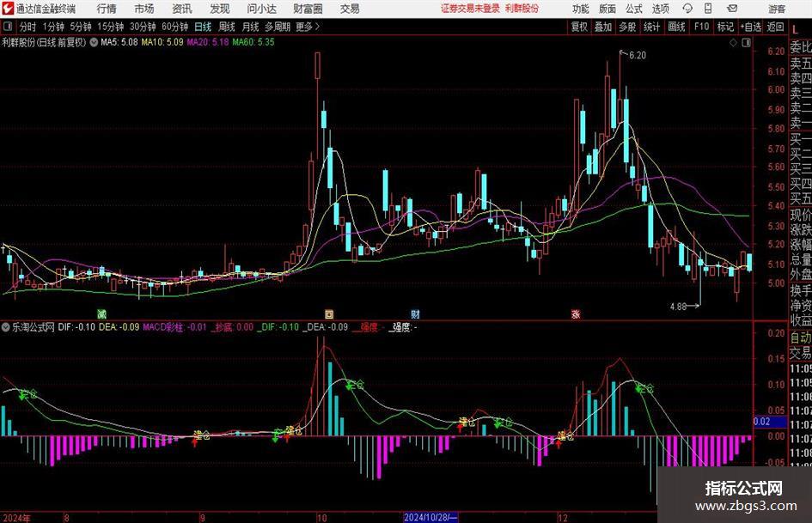
Task: Click the 回 event marker below chart
Action: (x=329, y=313)
